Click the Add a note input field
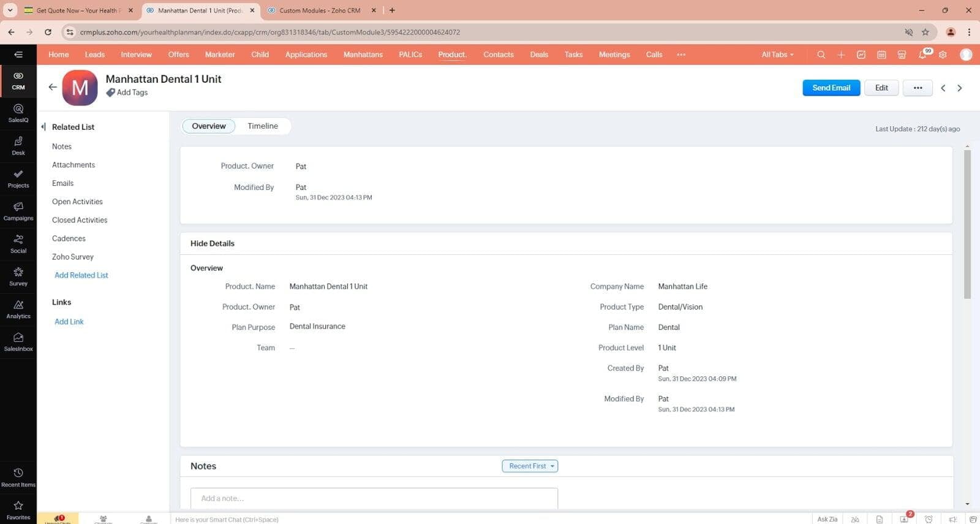Image resolution: width=980 pixels, height=524 pixels. click(374, 498)
